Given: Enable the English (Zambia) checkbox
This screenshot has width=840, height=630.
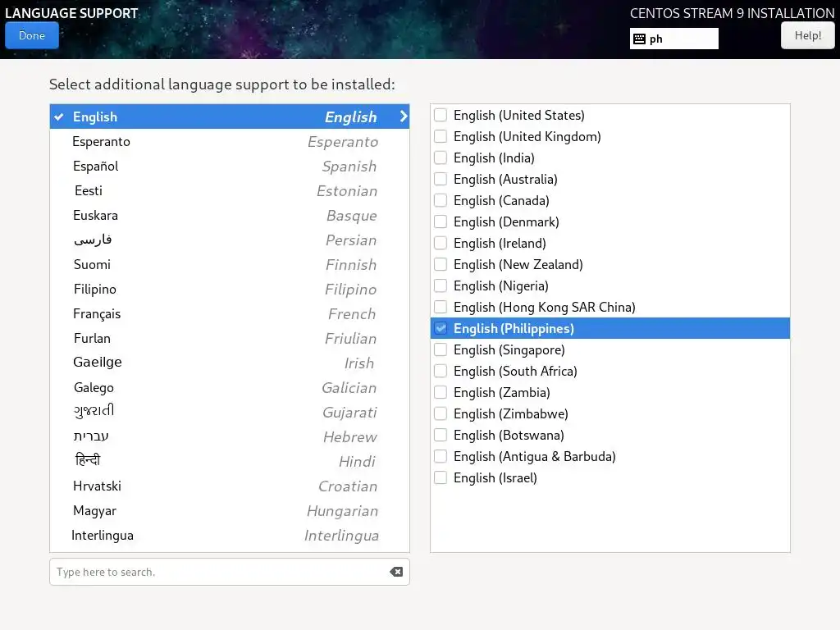Looking at the screenshot, I should pyautogui.click(x=441, y=392).
